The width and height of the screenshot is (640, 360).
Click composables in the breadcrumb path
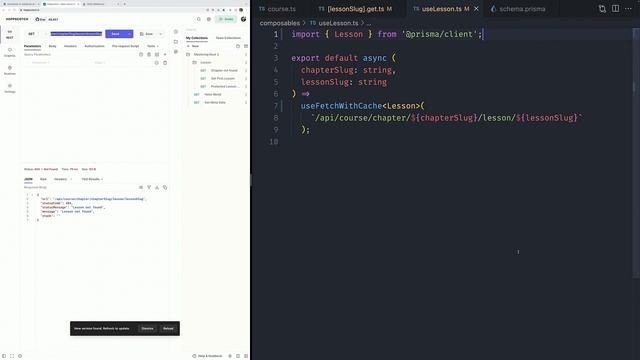click(x=280, y=23)
